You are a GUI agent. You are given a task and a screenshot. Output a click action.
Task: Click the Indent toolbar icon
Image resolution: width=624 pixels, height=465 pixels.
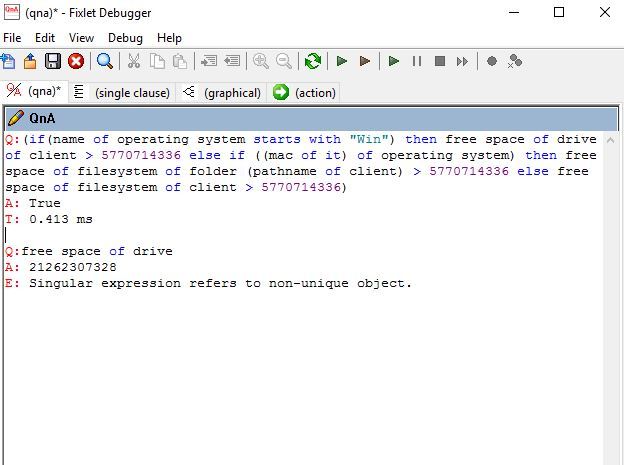click(209, 61)
